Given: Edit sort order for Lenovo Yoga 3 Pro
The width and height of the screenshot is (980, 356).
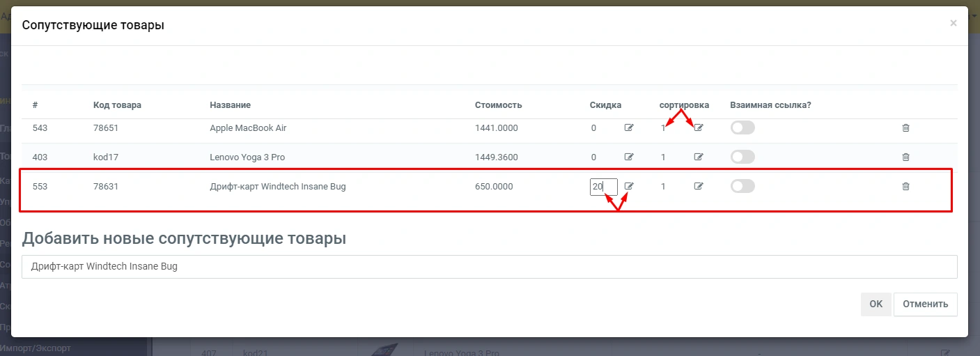Looking at the screenshot, I should 699,157.
